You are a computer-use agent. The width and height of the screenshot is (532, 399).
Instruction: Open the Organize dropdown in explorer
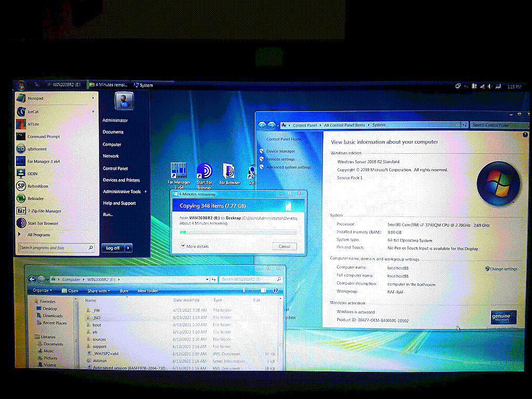pos(43,290)
